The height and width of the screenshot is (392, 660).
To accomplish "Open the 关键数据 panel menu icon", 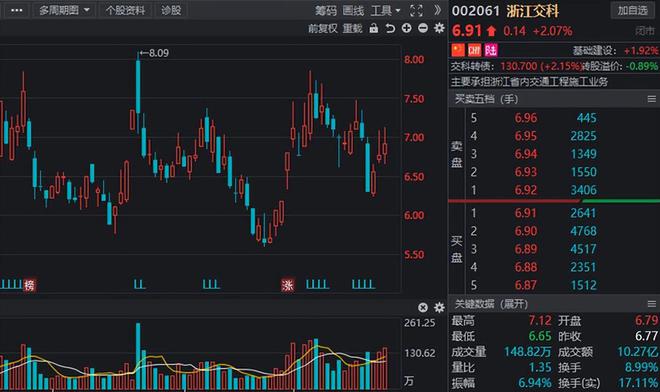I will [x=651, y=304].
